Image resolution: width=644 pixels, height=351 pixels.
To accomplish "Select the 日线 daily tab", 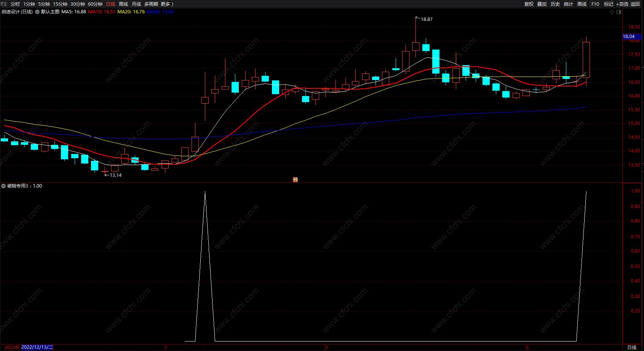I will click(x=110, y=4).
